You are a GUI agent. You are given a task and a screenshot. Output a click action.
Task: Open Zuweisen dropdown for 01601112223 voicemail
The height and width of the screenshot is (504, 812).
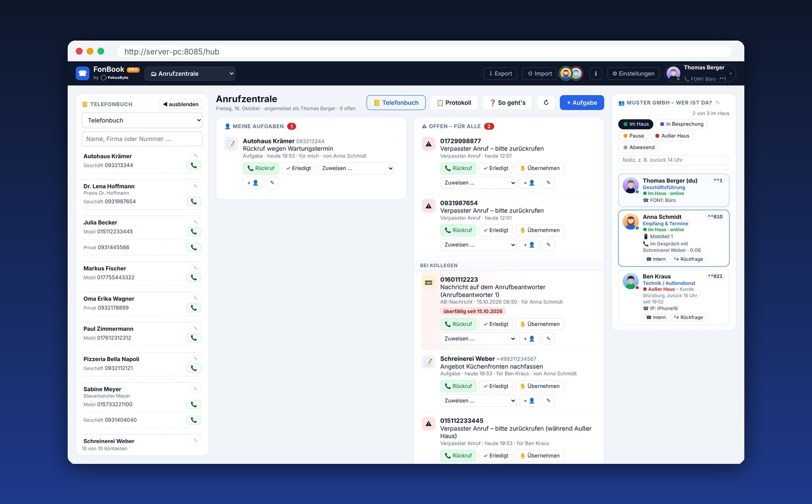coord(478,339)
